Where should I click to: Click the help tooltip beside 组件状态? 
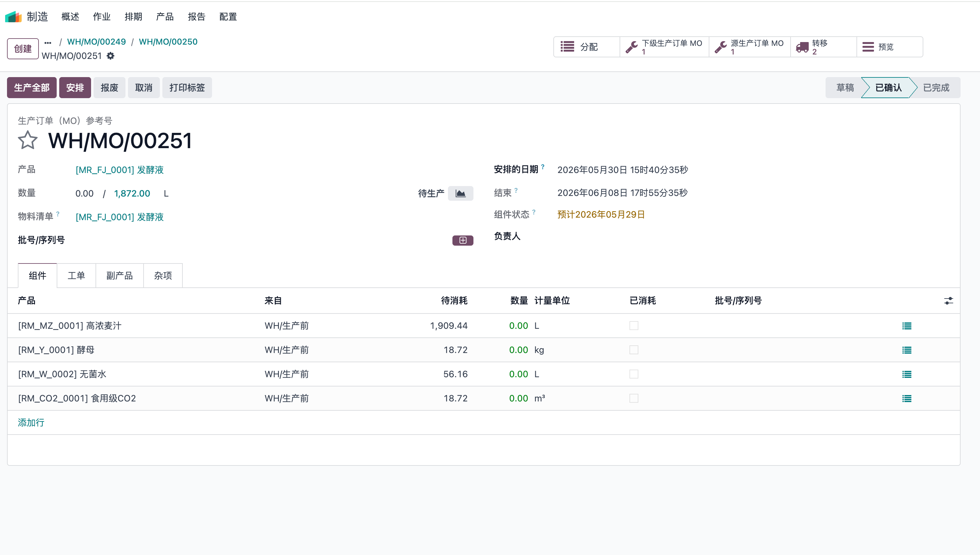coord(534,212)
